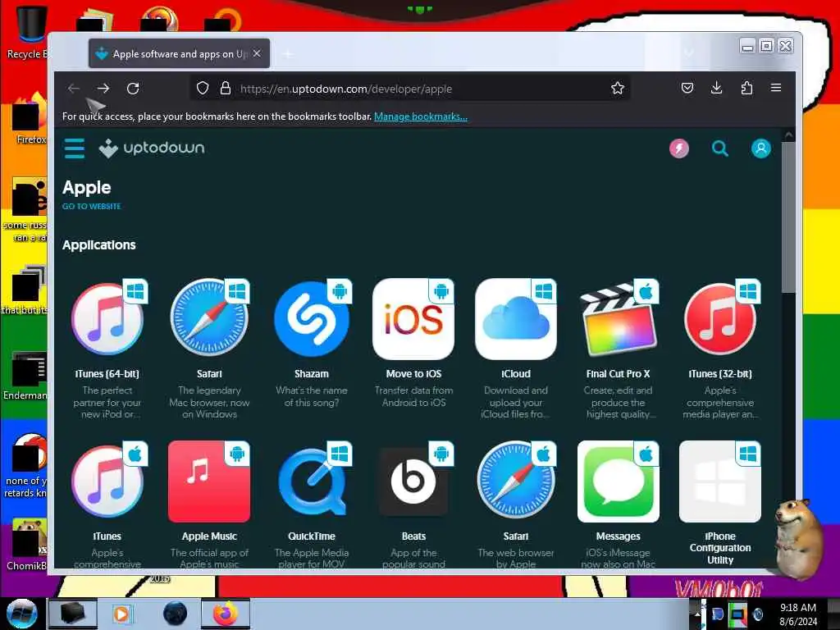This screenshot has width=840, height=630.
Task: Click the page vertical scrollbar thumb
Action: [x=788, y=217]
